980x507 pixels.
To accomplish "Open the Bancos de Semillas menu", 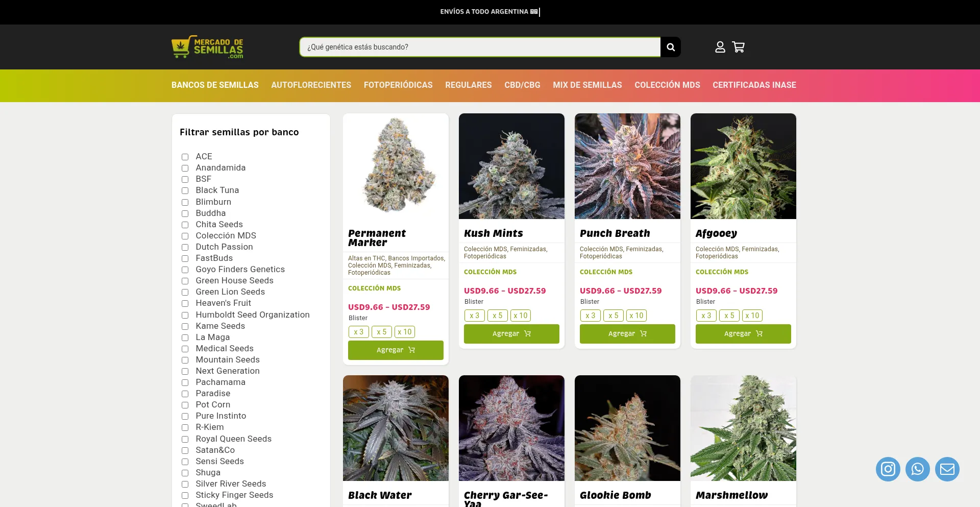I will tap(215, 85).
